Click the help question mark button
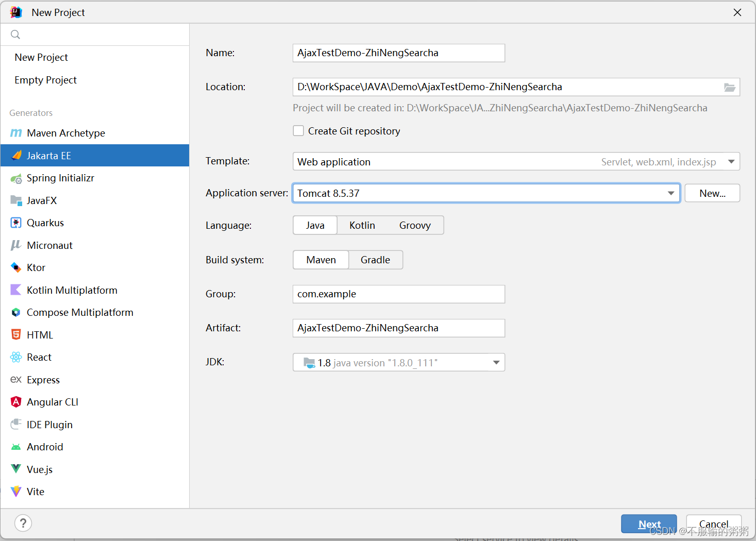The width and height of the screenshot is (756, 541). pos(23,523)
